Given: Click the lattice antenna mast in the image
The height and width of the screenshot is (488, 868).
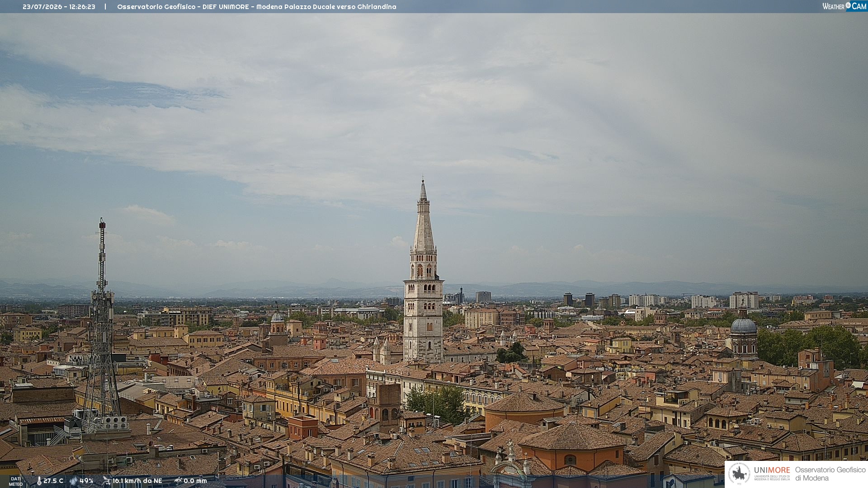Looking at the screenshot, I should point(102,325).
